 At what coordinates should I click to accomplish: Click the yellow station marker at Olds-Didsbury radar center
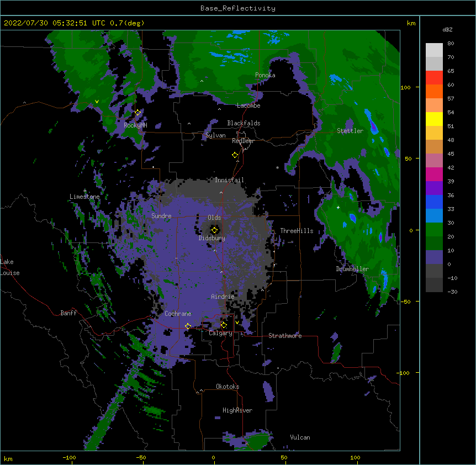[x=214, y=230]
